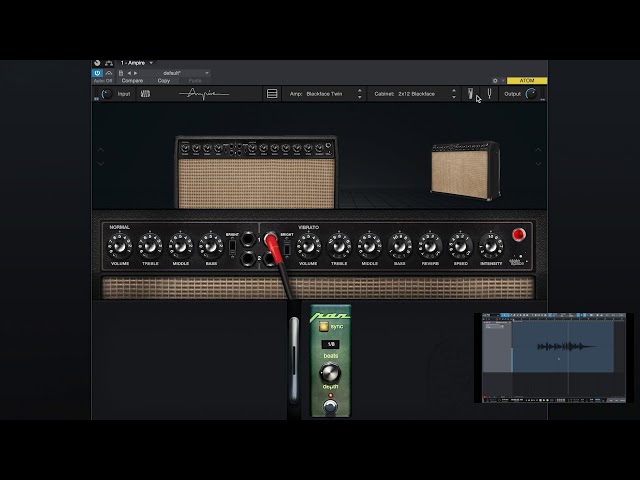Select next cabinet with right-side down chevron

coord(538,164)
